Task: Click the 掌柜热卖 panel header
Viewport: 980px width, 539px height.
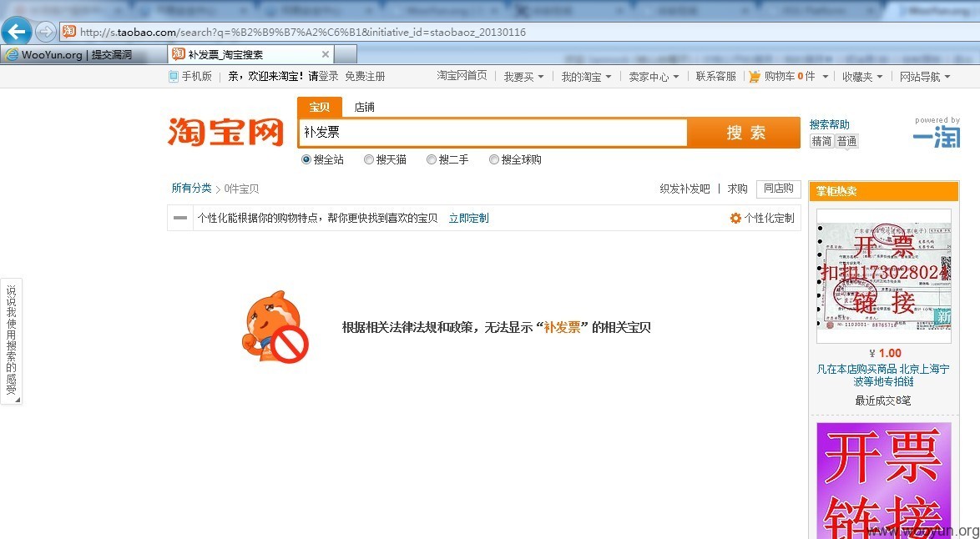Action: click(x=884, y=191)
